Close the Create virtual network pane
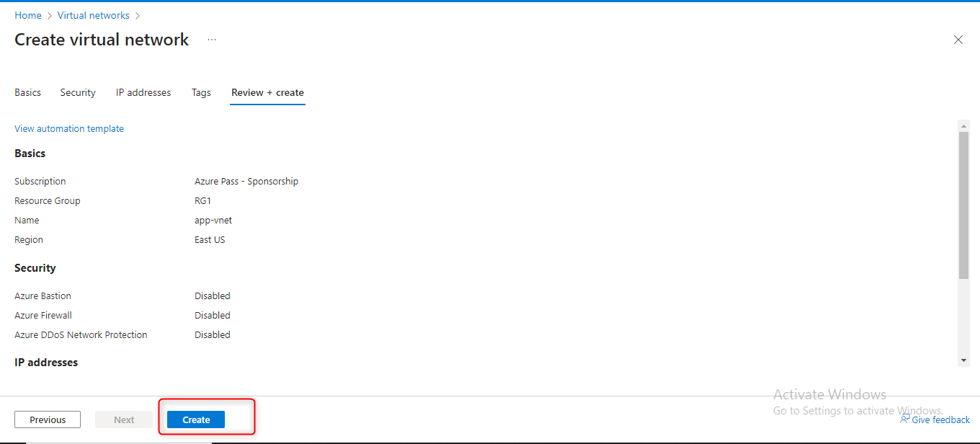 [x=958, y=40]
